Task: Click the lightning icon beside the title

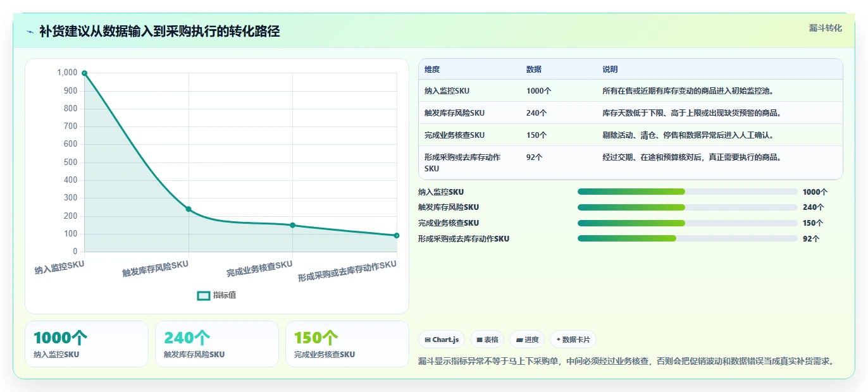Action: tap(30, 32)
